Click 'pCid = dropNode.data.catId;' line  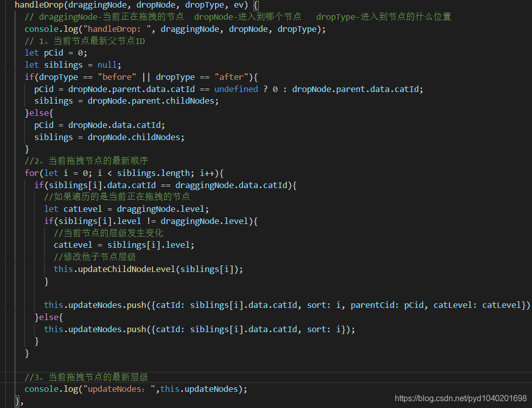point(100,125)
